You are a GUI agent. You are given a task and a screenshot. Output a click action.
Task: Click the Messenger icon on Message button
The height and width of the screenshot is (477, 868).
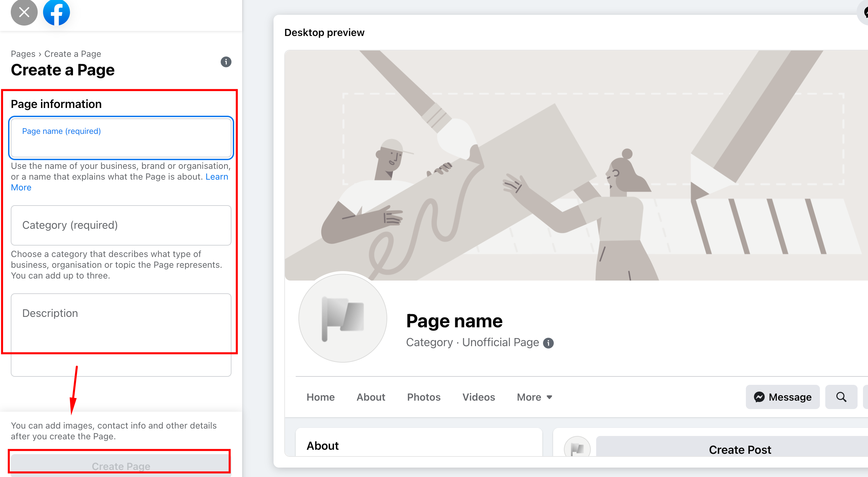pos(759,397)
